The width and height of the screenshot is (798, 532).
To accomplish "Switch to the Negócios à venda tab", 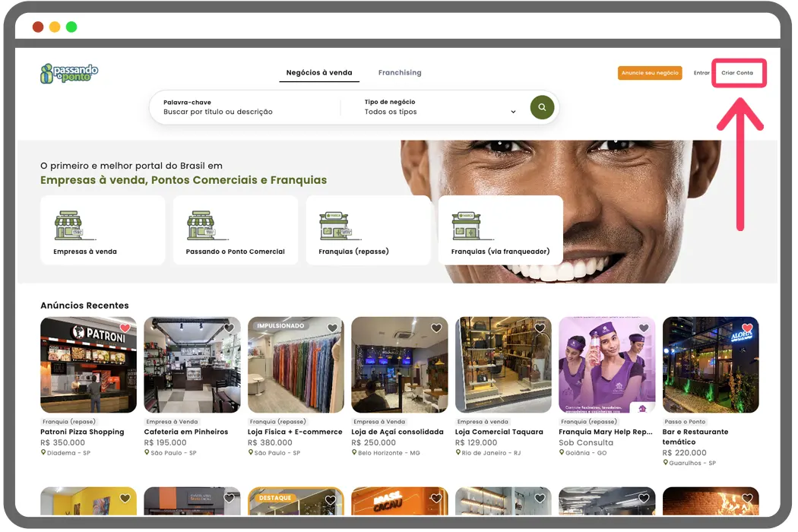I will coord(319,73).
